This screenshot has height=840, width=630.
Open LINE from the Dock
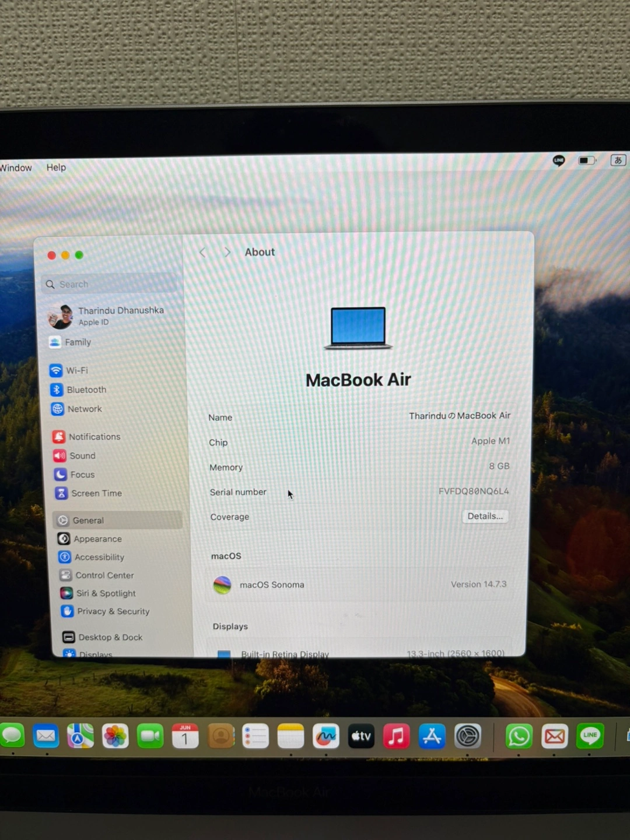590,736
